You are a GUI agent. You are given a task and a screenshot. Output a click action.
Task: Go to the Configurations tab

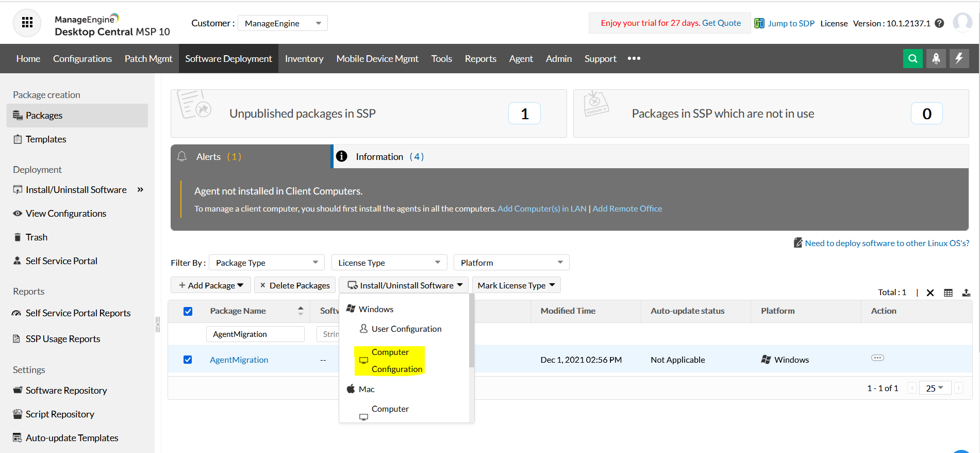point(82,58)
